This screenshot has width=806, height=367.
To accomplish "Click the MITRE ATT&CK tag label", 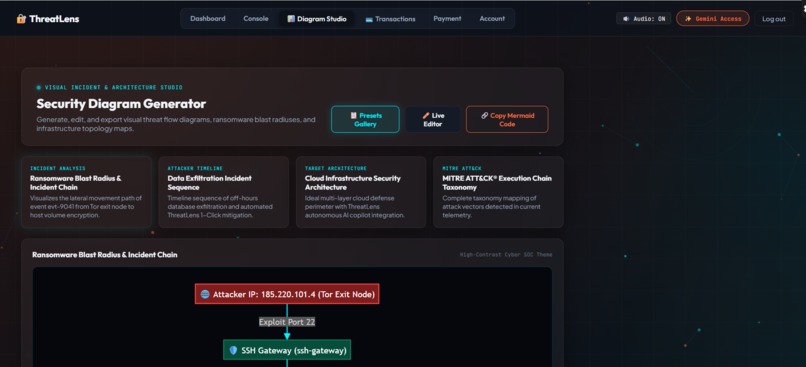I will 462,168.
